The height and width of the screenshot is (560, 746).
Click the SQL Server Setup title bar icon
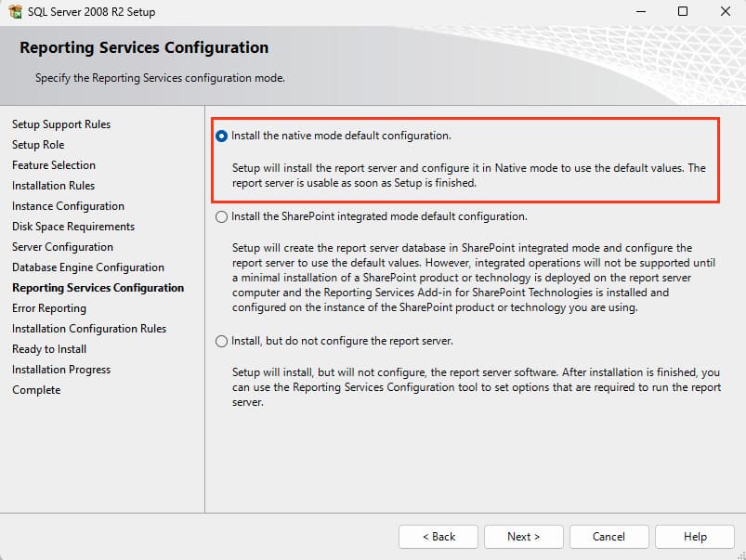(x=15, y=12)
